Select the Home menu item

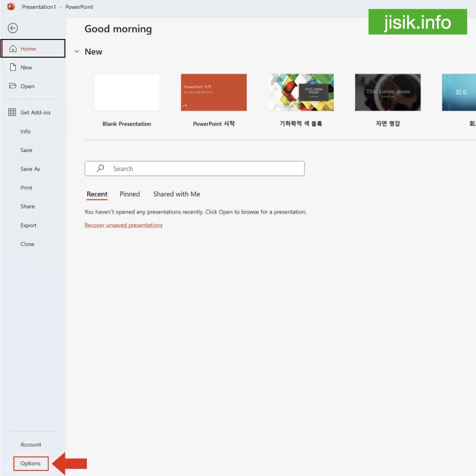[x=33, y=48]
